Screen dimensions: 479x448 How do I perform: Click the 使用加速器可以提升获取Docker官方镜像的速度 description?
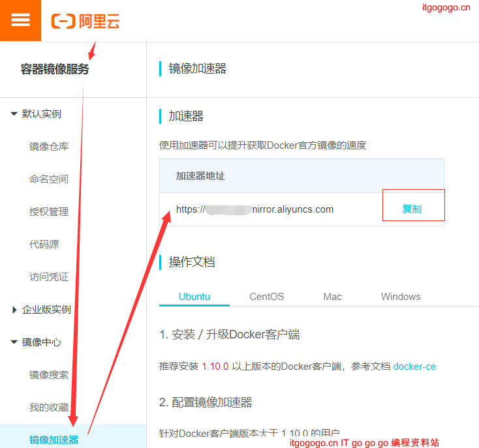click(x=263, y=145)
